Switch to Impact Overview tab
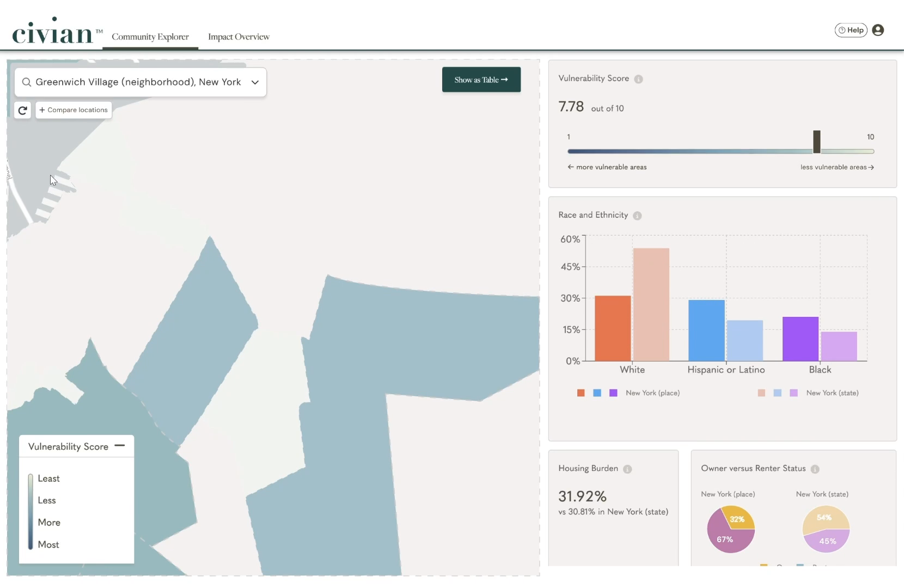 click(239, 36)
